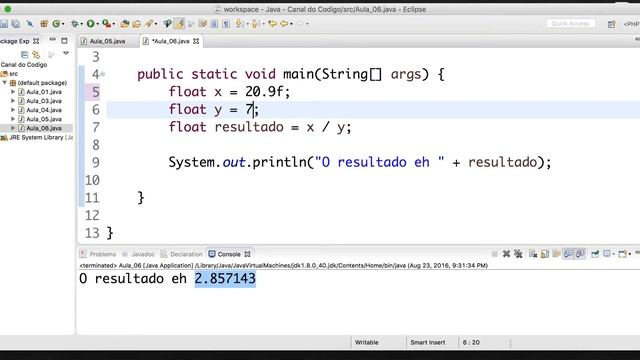The width and height of the screenshot is (640, 360).
Task: Click the Open Perspective icon
Action: pyautogui.click(x=611, y=24)
